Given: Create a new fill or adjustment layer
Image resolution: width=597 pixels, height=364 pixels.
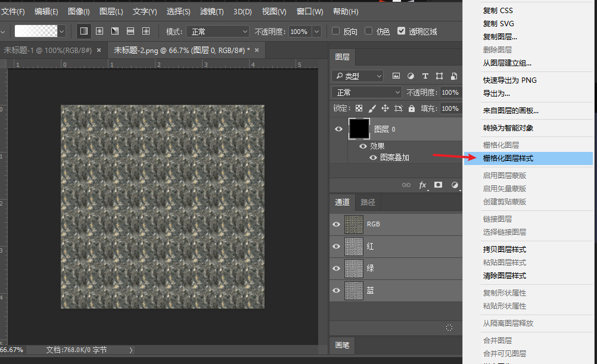Looking at the screenshot, I should [455, 185].
